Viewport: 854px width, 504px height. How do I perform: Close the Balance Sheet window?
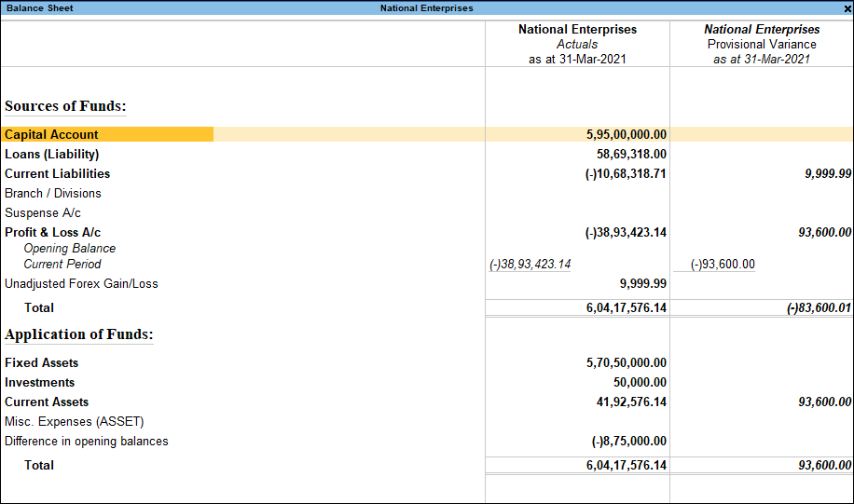pos(848,8)
